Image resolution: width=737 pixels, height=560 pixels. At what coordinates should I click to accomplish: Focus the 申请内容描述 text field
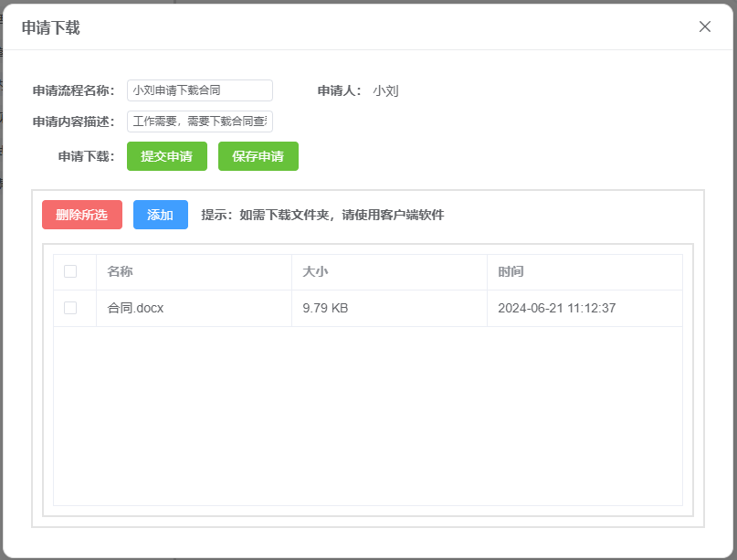tap(199, 122)
